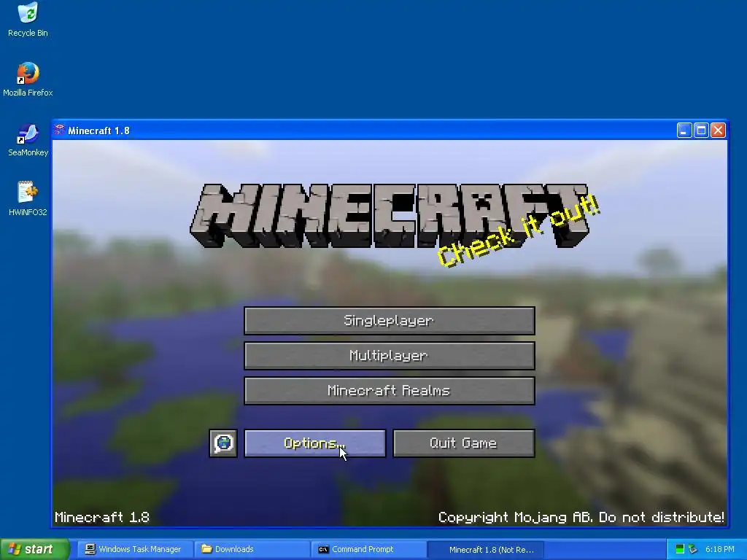Click Quit Game button
747x560 pixels.
(463, 443)
